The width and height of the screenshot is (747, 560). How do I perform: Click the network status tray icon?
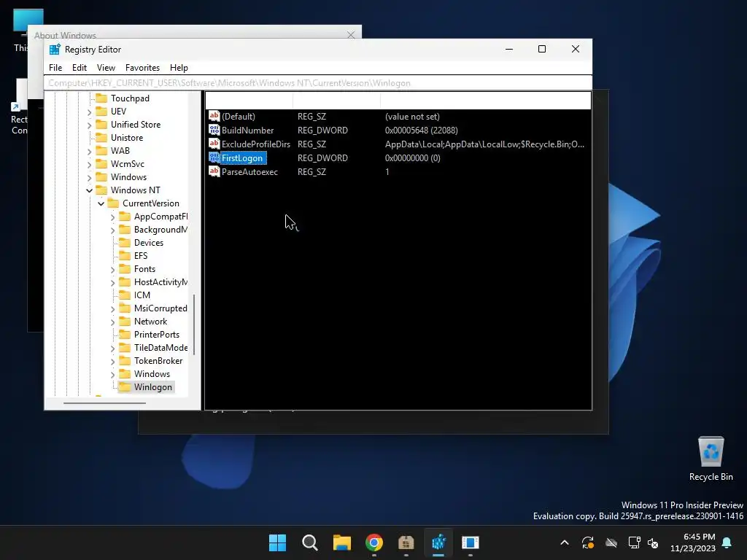pyautogui.click(x=635, y=542)
